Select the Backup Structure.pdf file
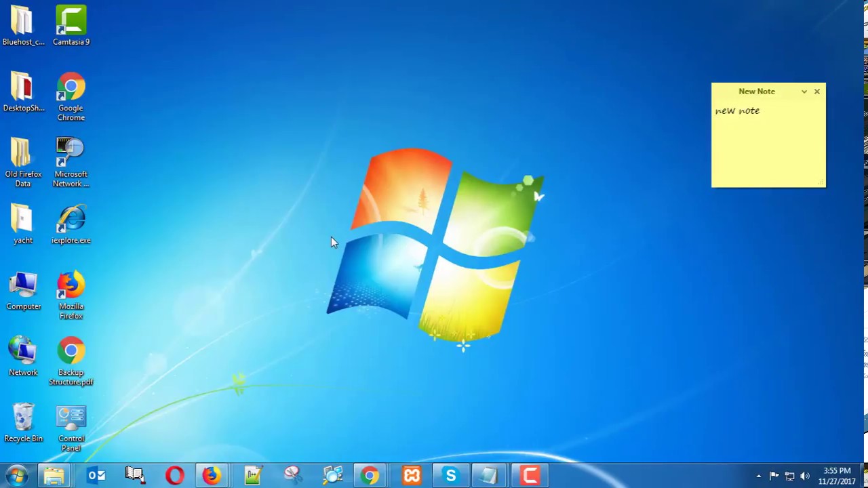 pyautogui.click(x=71, y=353)
